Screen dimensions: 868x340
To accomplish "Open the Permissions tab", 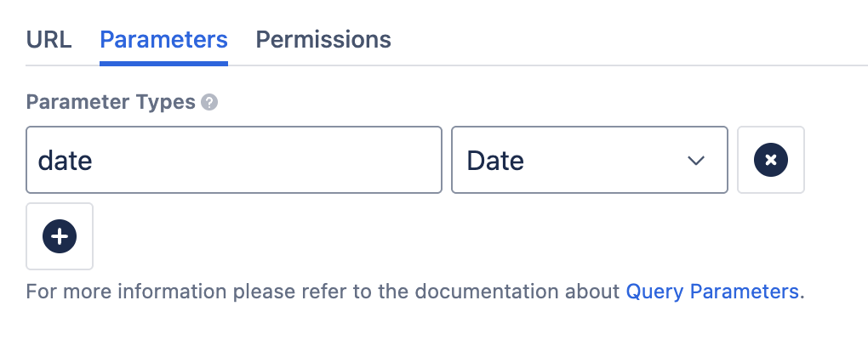I will tap(323, 40).
